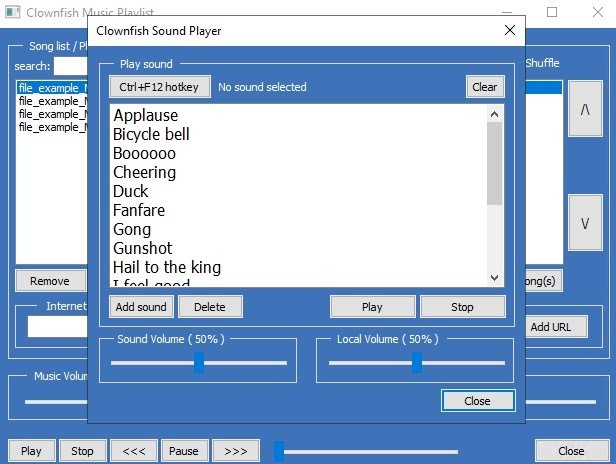This screenshot has height=464, width=616.
Task: Clear the selected sound
Action: coord(485,87)
